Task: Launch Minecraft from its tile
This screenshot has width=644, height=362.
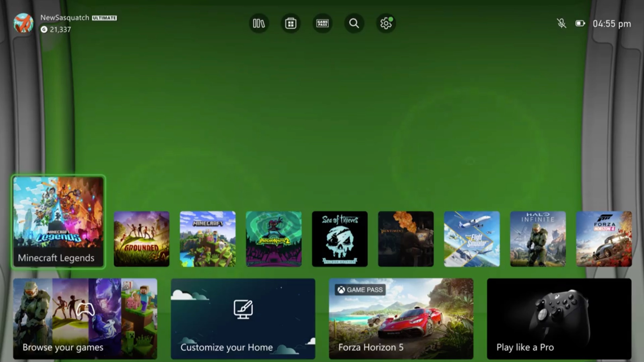Action: (x=208, y=239)
